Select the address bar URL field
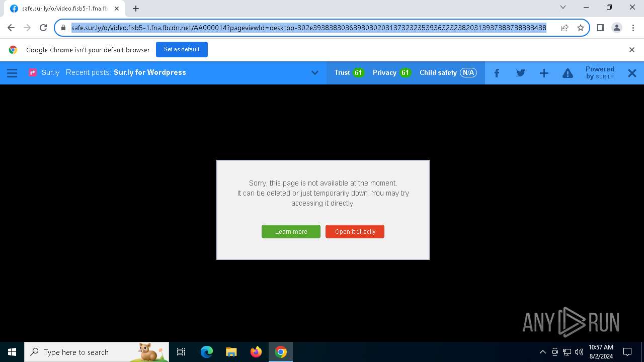The width and height of the screenshot is (644, 362). (x=308, y=28)
